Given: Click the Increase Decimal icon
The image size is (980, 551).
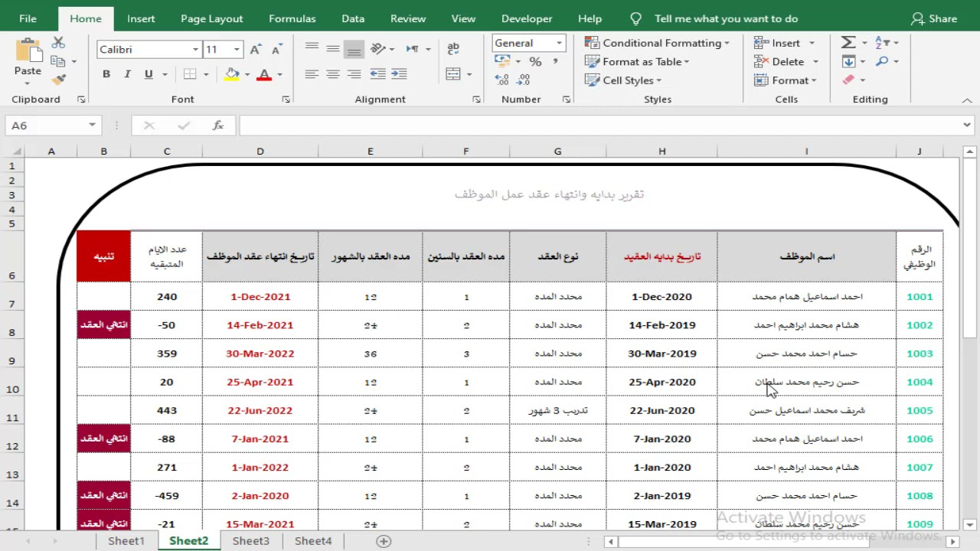Looking at the screenshot, I should [x=502, y=79].
